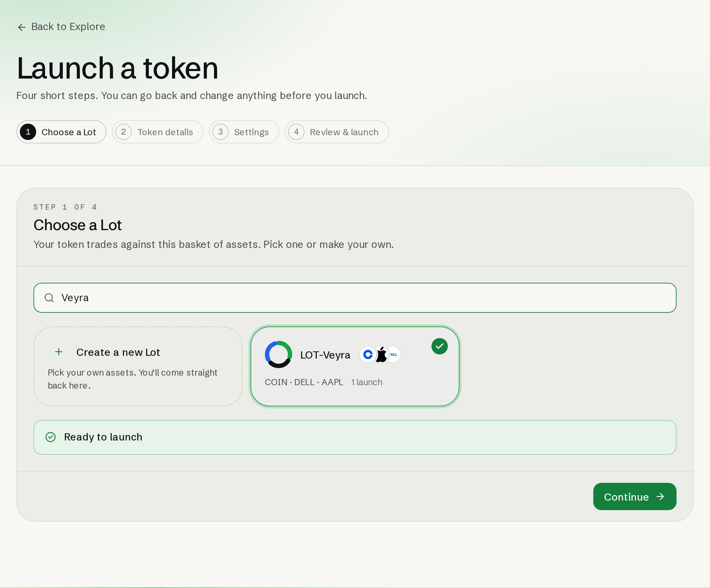The width and height of the screenshot is (710, 588).
Task: Click the step number 2 circle
Action: pos(124,132)
